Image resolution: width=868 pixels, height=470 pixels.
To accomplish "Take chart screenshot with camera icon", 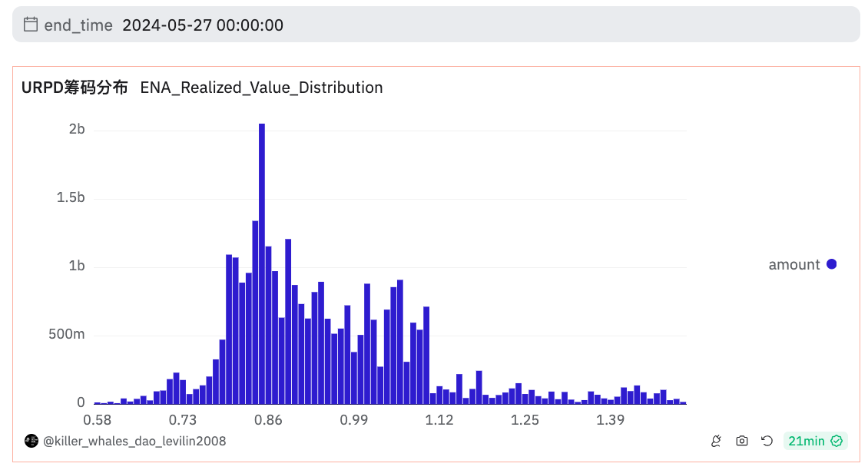I will point(742,442).
